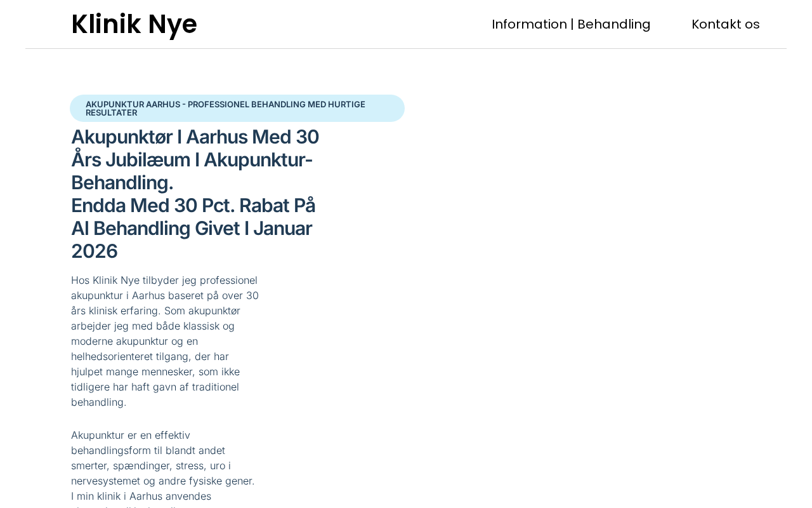Click text line "I min klinik i Aarhus anvendes"
The height and width of the screenshot is (508, 812).
coord(141,497)
